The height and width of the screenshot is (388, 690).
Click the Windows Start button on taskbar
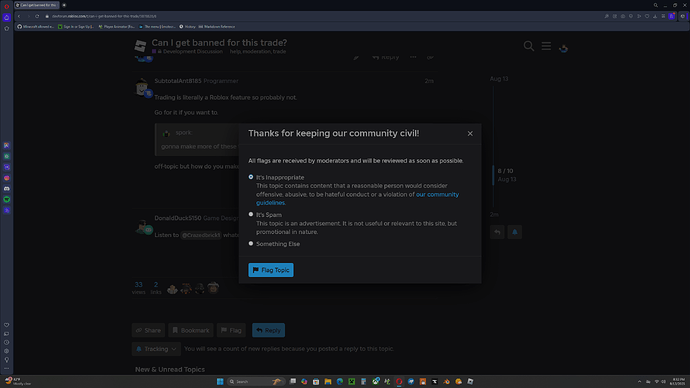(220, 381)
